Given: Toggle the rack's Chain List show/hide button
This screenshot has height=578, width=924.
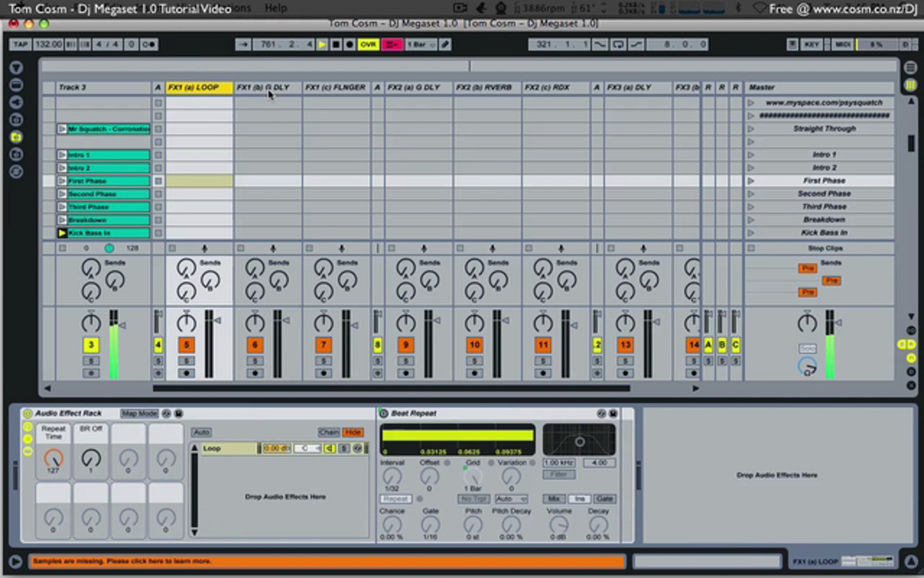Looking at the screenshot, I should pos(28,439).
